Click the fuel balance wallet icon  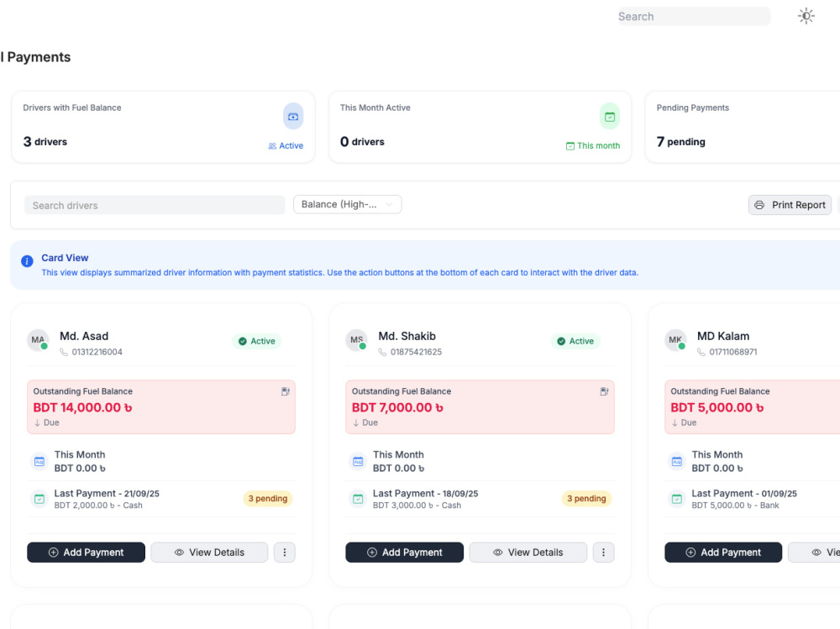293,116
